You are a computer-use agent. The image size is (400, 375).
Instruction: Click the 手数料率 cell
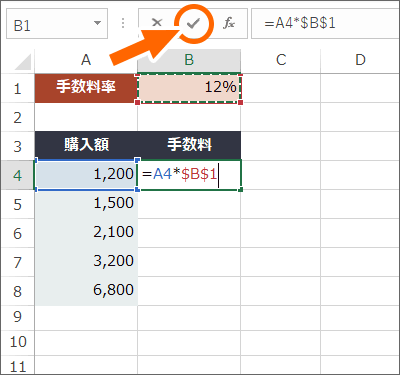click(x=86, y=88)
